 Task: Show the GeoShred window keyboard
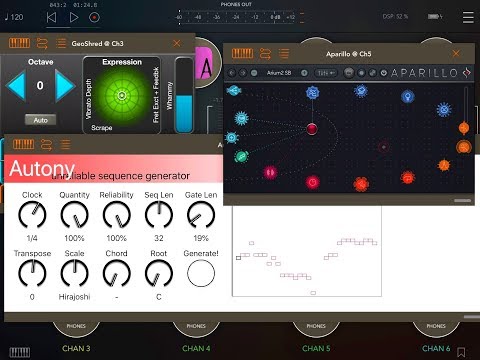(19, 43)
